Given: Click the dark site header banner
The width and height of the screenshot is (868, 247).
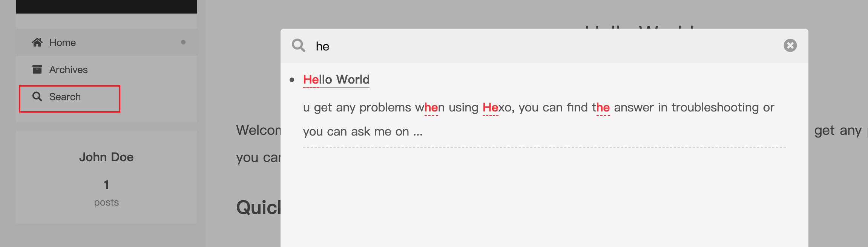Looking at the screenshot, I should tap(106, 6).
